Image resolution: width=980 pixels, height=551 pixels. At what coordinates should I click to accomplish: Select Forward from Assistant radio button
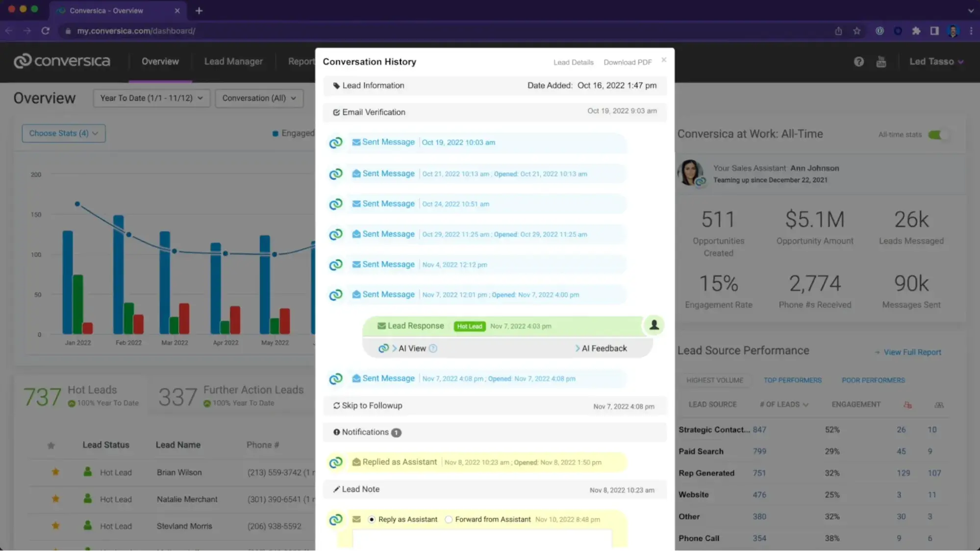[448, 519]
